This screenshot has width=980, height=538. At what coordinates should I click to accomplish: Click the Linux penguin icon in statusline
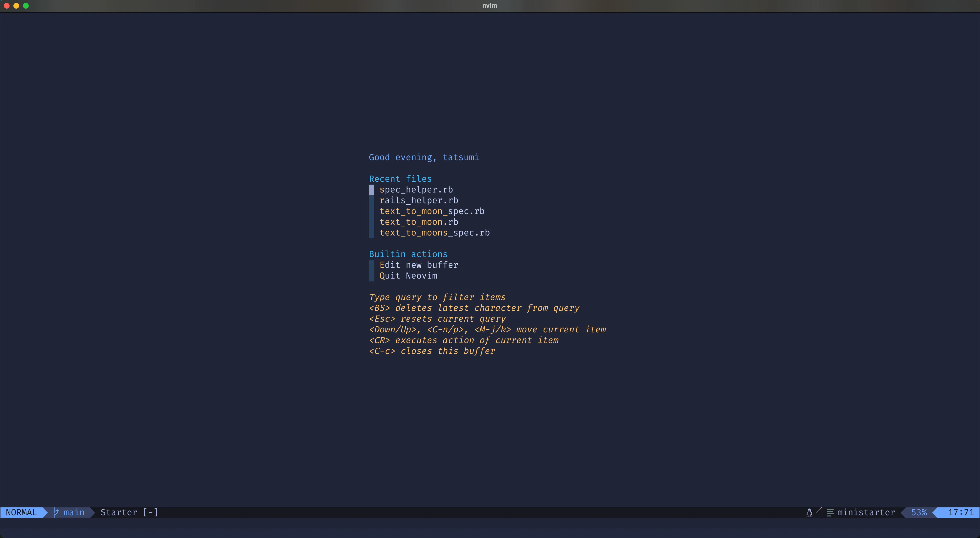[x=809, y=512]
